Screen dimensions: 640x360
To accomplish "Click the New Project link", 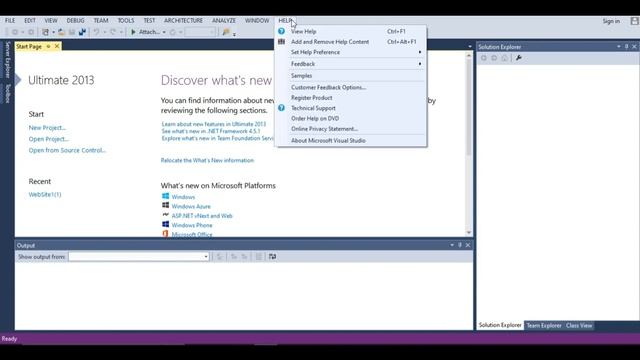I will click(47, 128).
